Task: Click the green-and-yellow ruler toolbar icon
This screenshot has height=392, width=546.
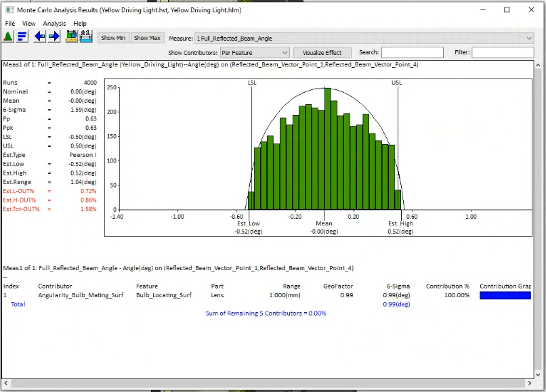Action: (71, 37)
